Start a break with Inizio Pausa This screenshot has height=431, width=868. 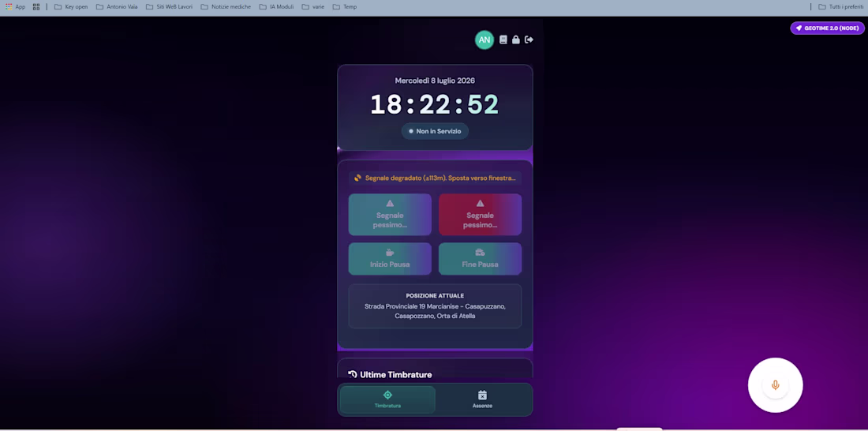point(390,259)
